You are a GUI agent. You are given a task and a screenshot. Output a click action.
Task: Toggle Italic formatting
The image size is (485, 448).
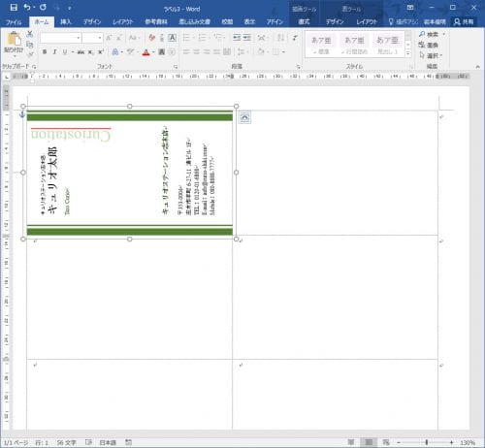pyautogui.click(x=54, y=52)
